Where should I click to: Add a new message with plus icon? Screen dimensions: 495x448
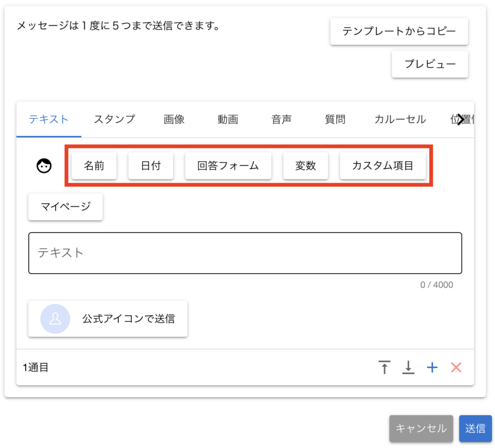click(x=432, y=367)
